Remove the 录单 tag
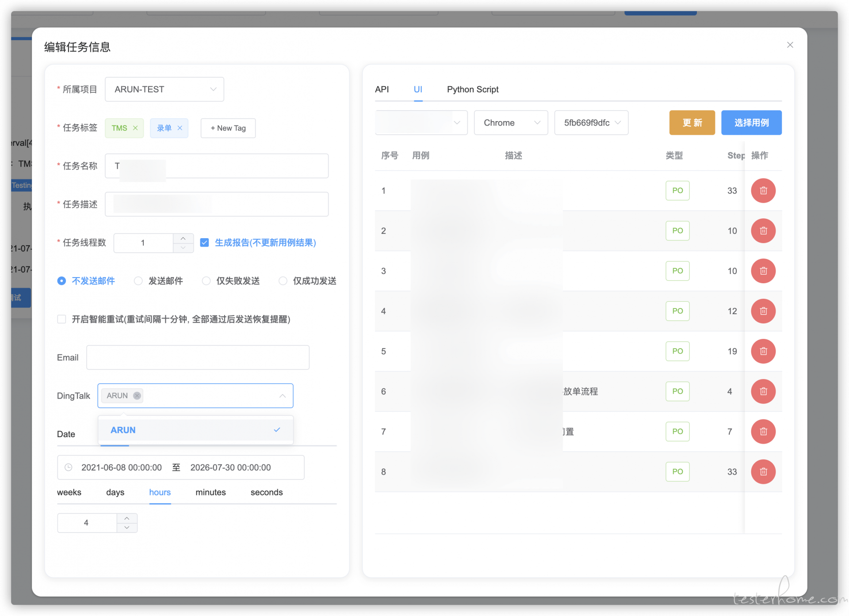 point(180,128)
